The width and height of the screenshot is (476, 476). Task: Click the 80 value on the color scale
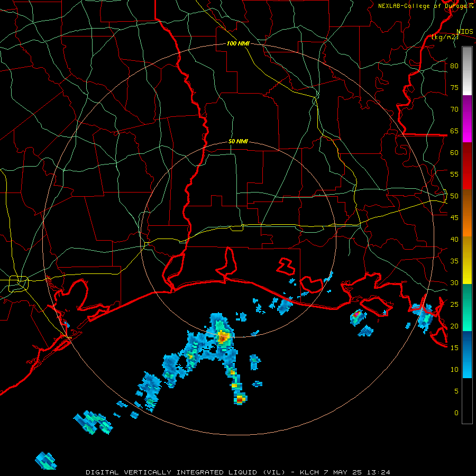click(454, 66)
